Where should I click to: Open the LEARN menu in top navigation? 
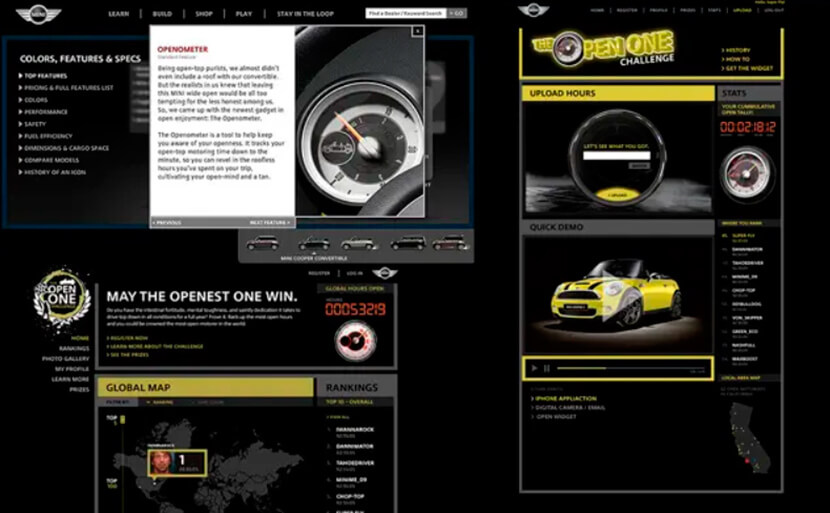(x=118, y=14)
